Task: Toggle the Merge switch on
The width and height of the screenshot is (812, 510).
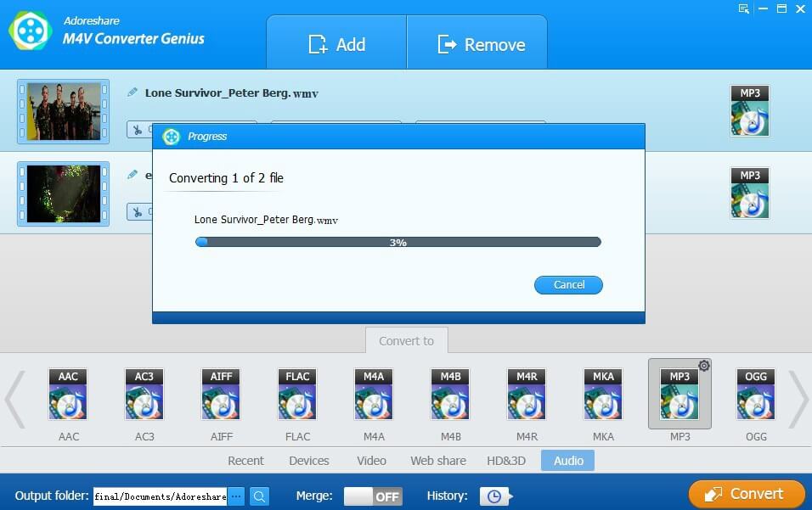Action: point(373,496)
